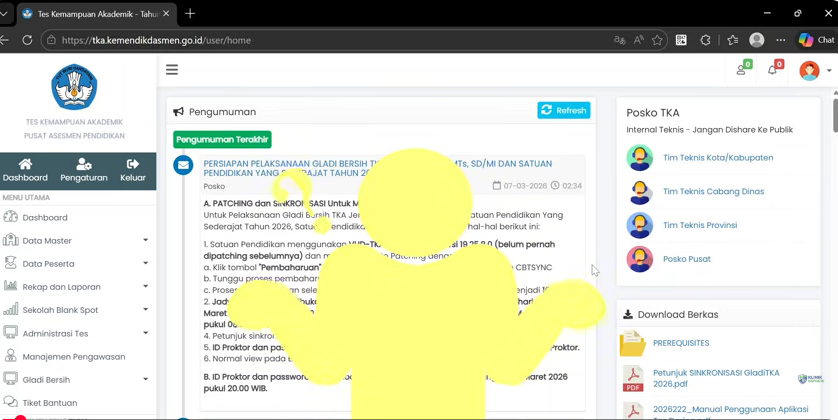Viewport: 838px width, 420px height.
Task: Click the Posko Pusat avatar icon
Action: [640, 259]
